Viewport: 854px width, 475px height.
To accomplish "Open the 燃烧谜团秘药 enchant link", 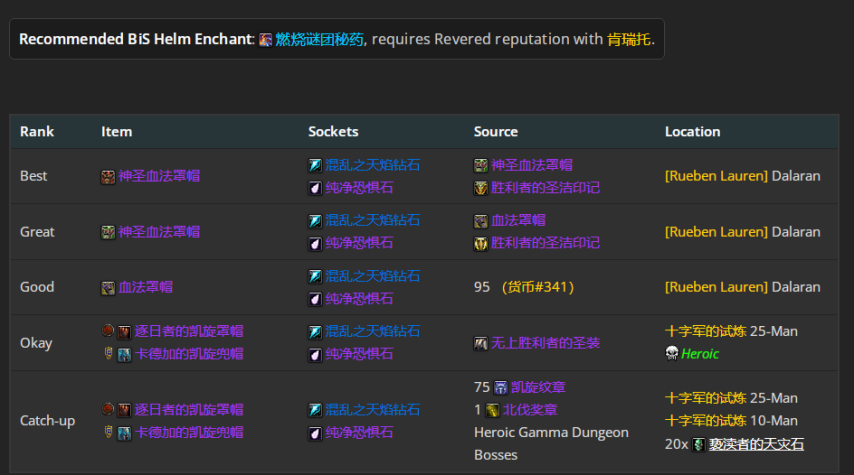I will (x=318, y=40).
